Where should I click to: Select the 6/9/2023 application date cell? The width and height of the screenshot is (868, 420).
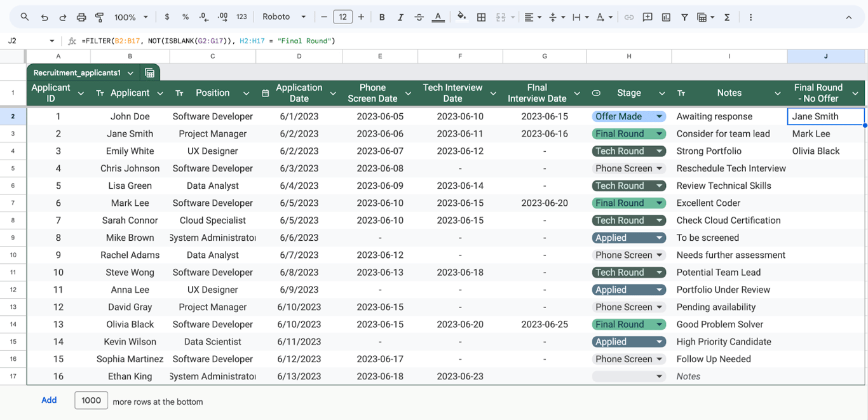[299, 290]
